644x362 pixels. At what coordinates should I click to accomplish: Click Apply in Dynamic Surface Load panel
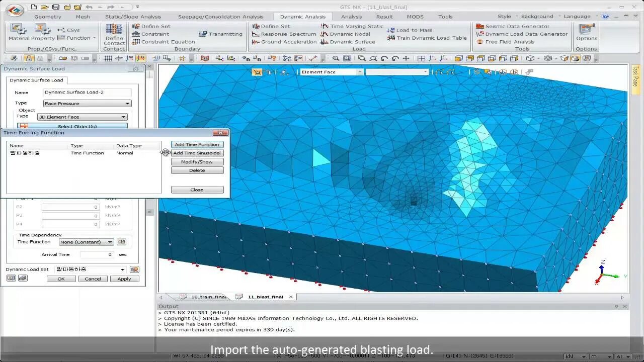(x=124, y=279)
